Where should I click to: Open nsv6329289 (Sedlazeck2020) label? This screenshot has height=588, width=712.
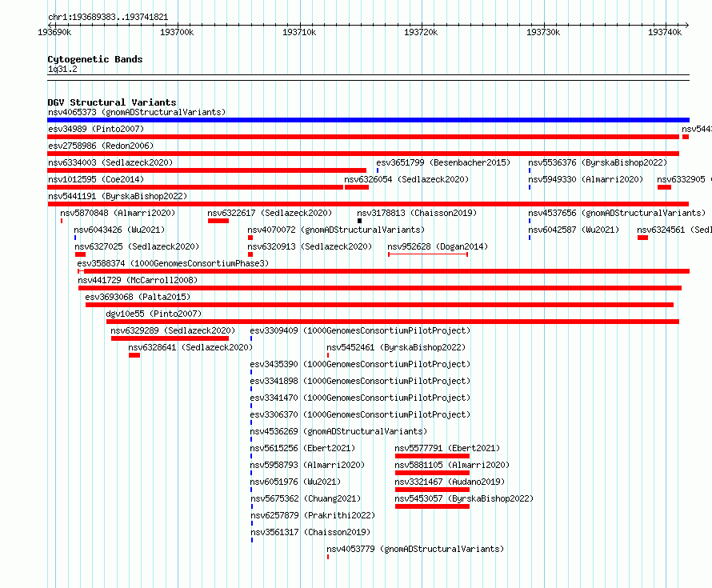(173, 330)
